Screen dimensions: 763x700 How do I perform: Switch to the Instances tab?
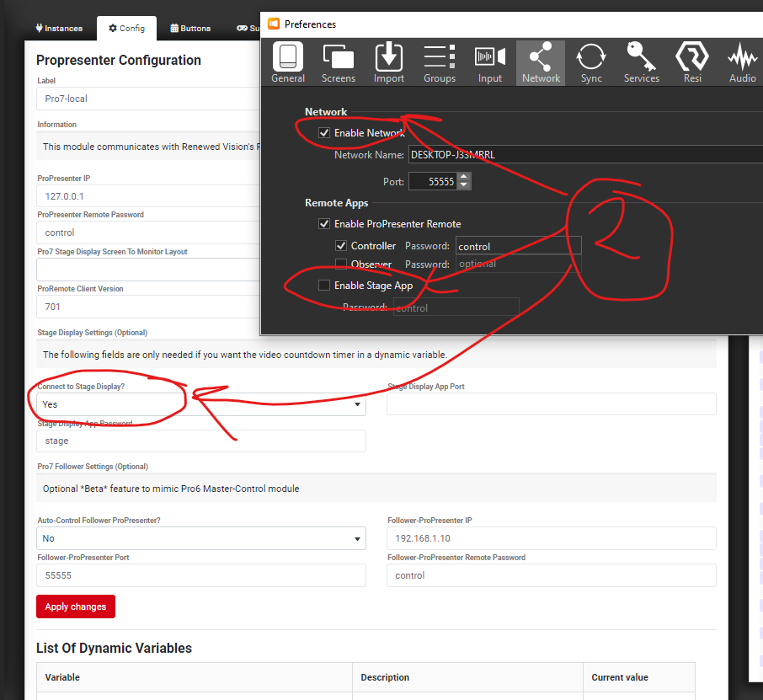pyautogui.click(x=59, y=28)
